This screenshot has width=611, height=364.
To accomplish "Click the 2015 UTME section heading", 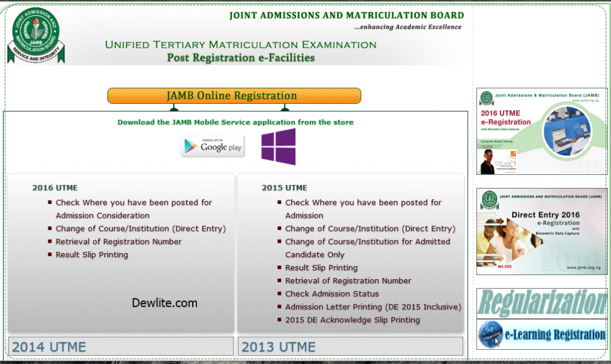I will coord(285,188).
